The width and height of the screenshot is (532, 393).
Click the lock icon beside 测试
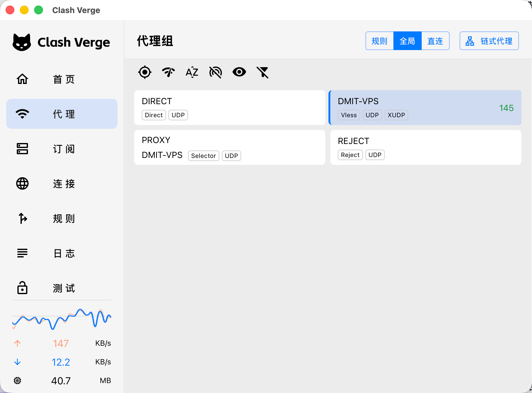22,288
